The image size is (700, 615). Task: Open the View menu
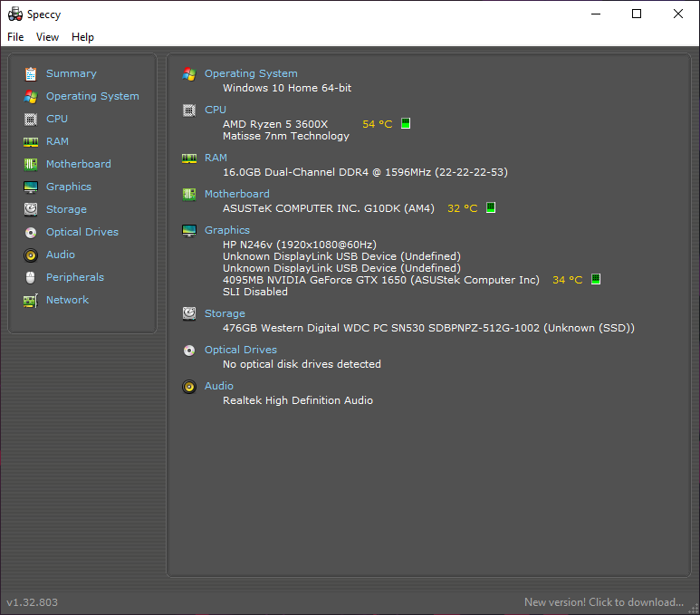(x=47, y=37)
